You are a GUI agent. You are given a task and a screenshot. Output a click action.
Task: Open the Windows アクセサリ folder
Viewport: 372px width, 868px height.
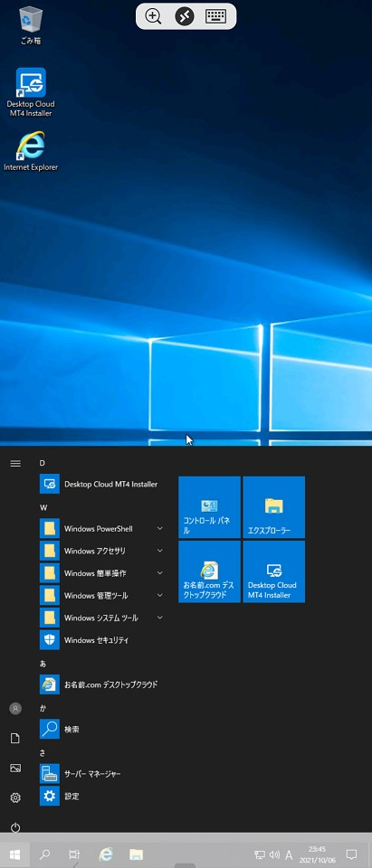102,551
